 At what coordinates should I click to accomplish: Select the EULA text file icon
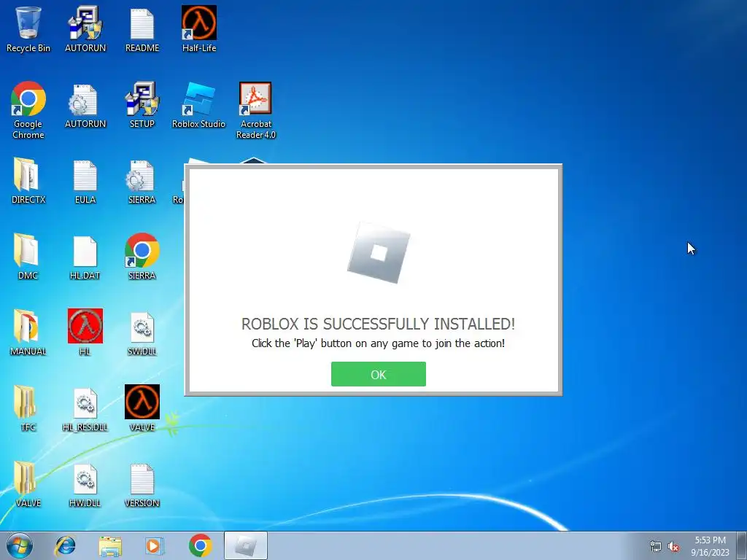[85, 182]
